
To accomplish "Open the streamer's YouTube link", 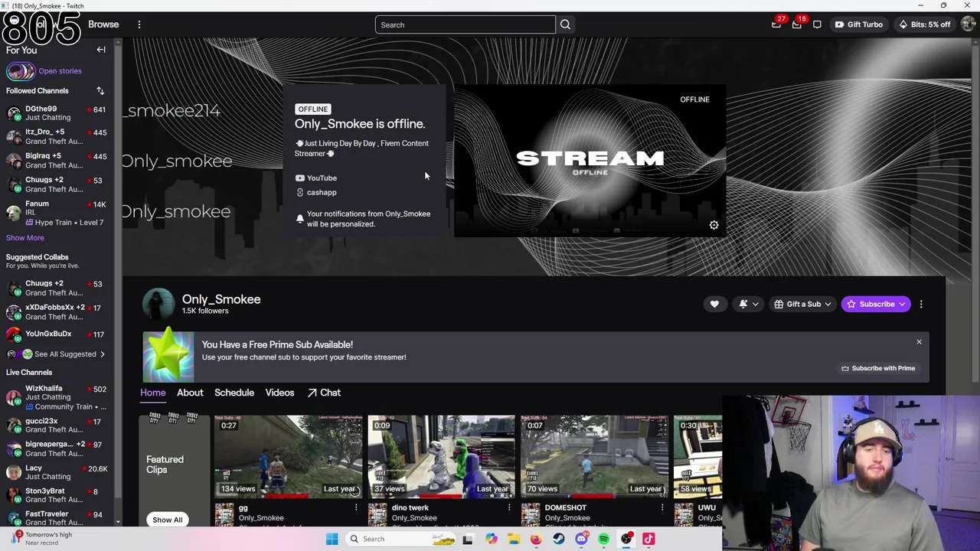I will click(x=316, y=178).
